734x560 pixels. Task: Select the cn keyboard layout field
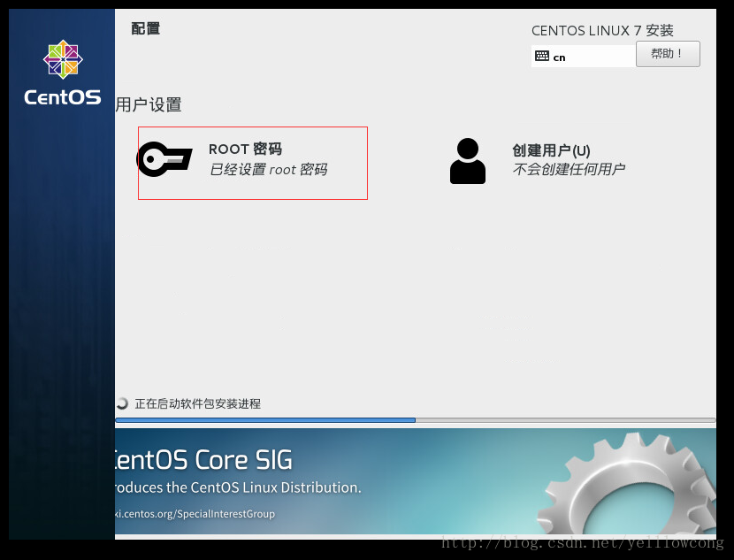pyautogui.click(x=584, y=57)
